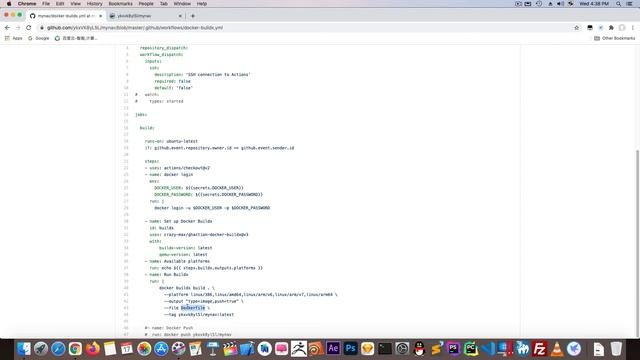Viewport: 640px width, 360px height.
Task: Click the 'uses: actions/checkout@v2' line
Action: (177, 168)
